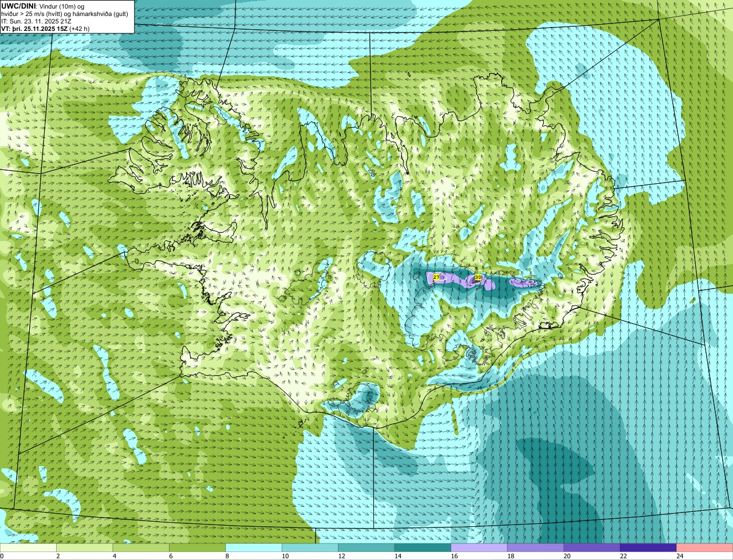The height and width of the screenshot is (560, 733).
Task: Click scale tick label 8
Action: tap(227, 556)
